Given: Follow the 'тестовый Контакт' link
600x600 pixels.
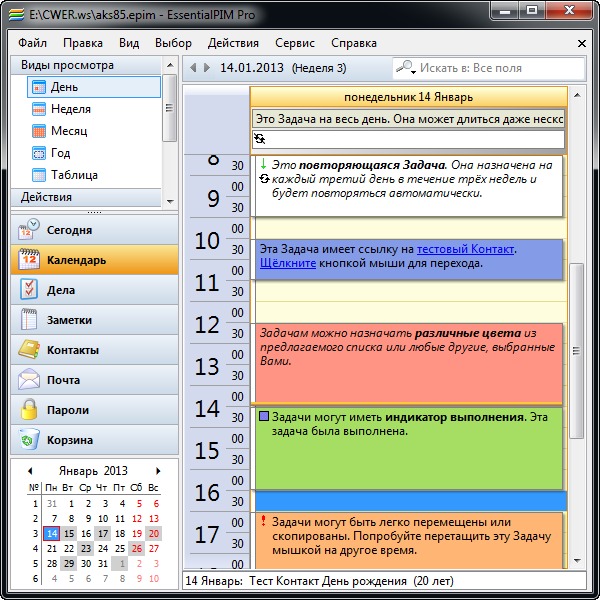Looking at the screenshot, I should pos(465,248).
